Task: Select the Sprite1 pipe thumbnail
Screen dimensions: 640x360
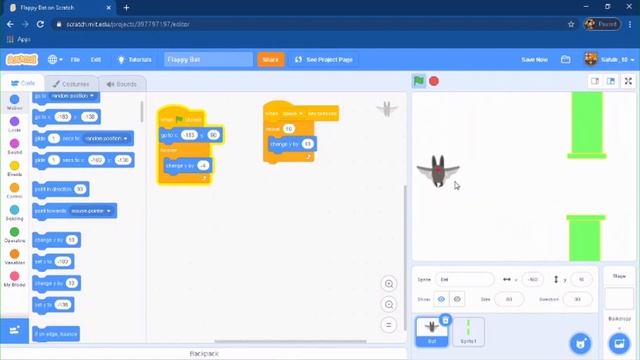Action: [468, 332]
